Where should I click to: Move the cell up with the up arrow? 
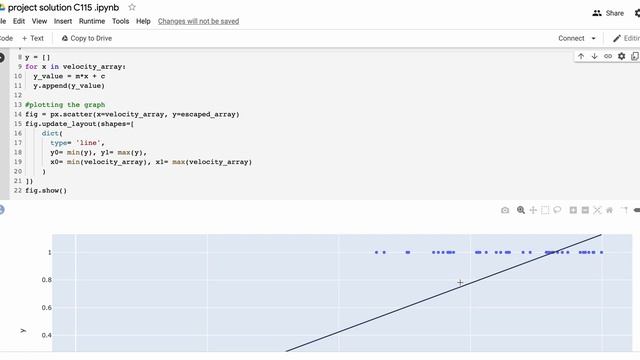click(581, 56)
